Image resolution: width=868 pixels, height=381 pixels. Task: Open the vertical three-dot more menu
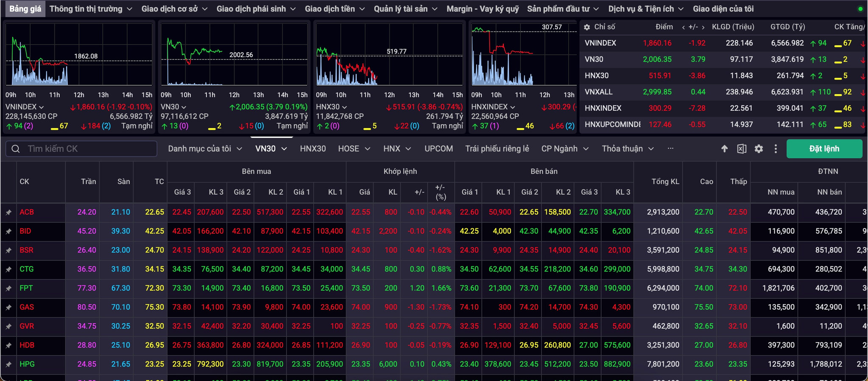click(x=776, y=149)
